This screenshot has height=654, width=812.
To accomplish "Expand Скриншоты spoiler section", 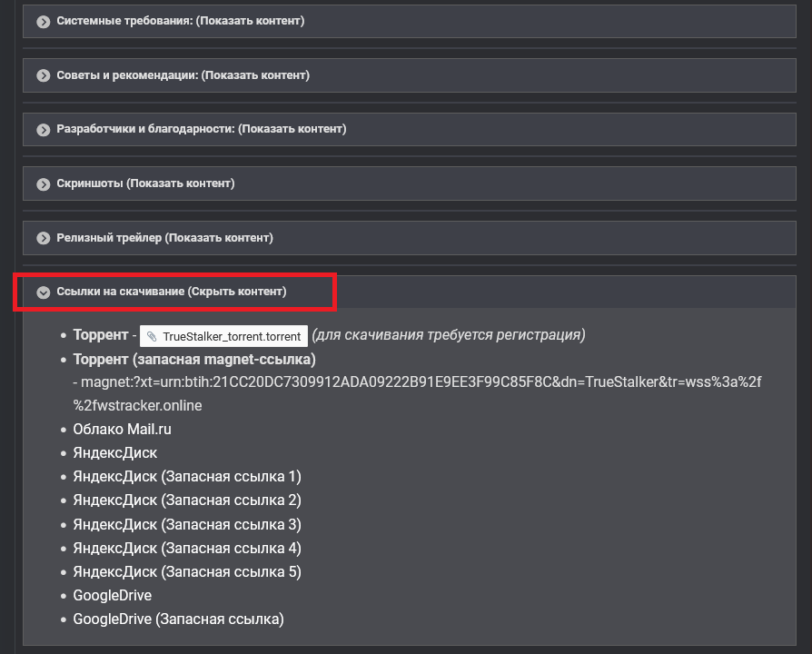I will click(x=145, y=183).
